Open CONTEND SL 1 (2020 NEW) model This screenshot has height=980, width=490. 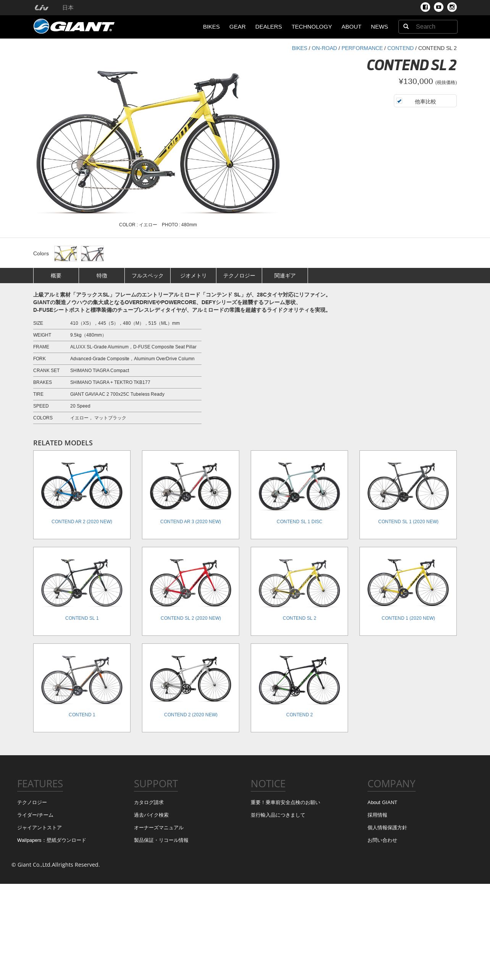click(408, 495)
